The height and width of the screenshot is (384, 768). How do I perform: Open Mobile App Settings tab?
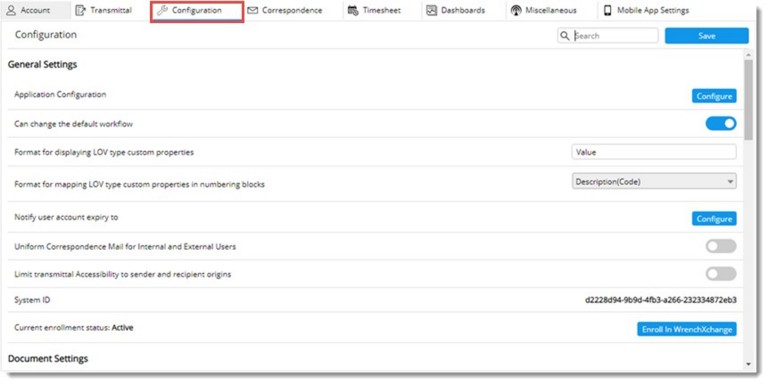click(653, 10)
